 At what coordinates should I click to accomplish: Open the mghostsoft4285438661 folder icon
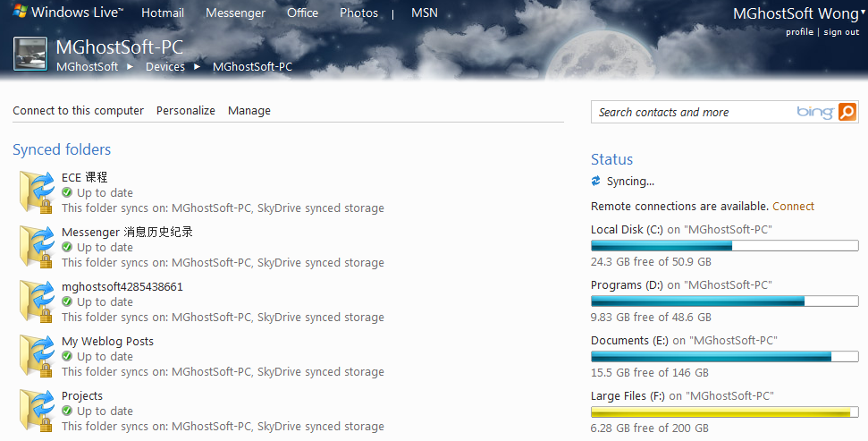37,301
